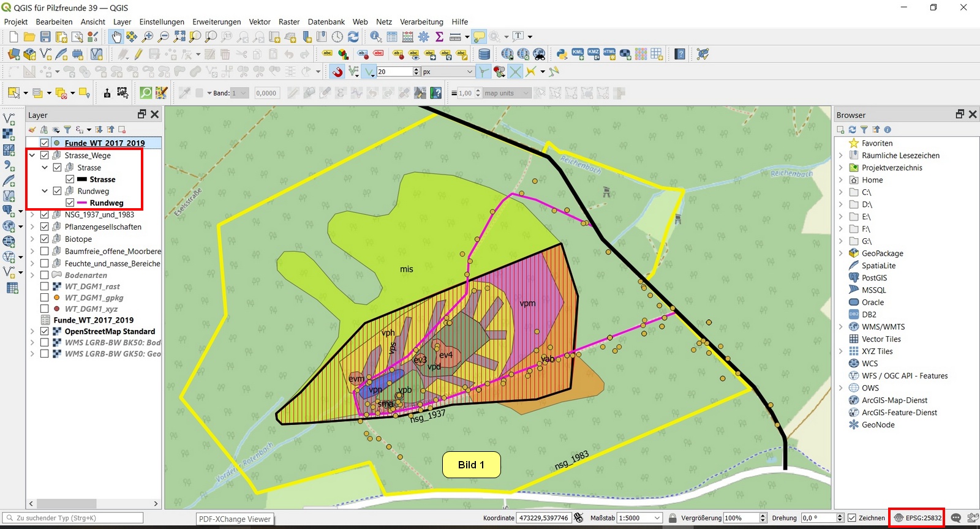This screenshot has height=529, width=980.
Task: Select the OpenStreetMap Standard layer
Action: (x=110, y=331)
